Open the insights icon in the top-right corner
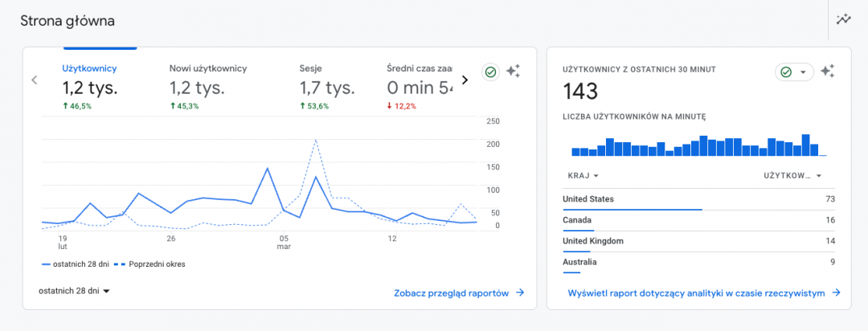868x331 pixels. 843,20
